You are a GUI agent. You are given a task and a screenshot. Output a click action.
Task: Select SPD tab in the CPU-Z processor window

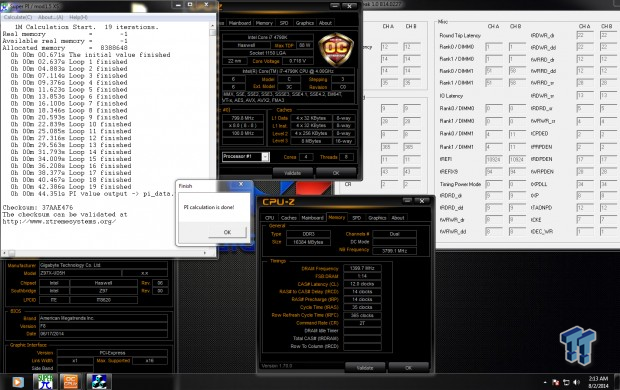284,23
